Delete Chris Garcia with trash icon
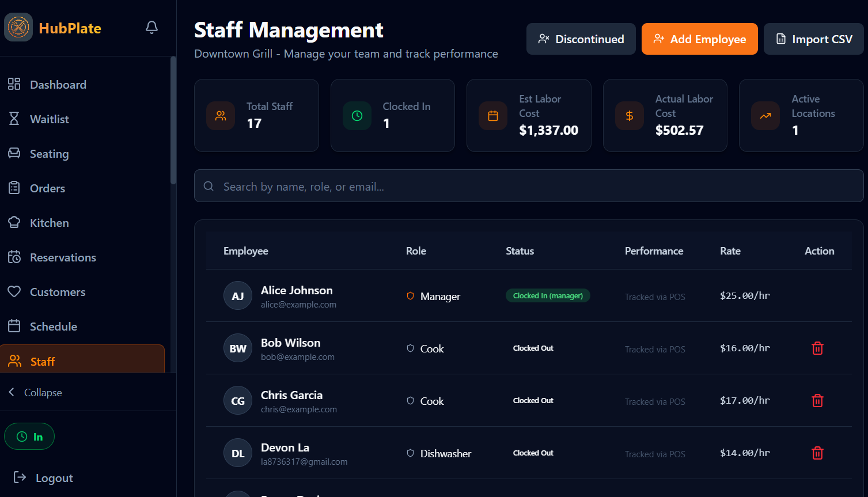Image resolution: width=868 pixels, height=497 pixels. [x=817, y=401]
